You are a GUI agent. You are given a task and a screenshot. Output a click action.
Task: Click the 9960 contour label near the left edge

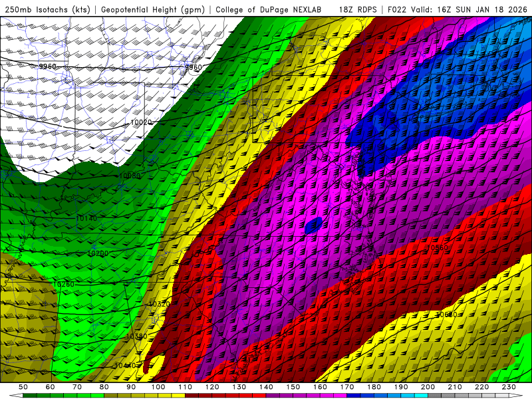tap(47, 66)
